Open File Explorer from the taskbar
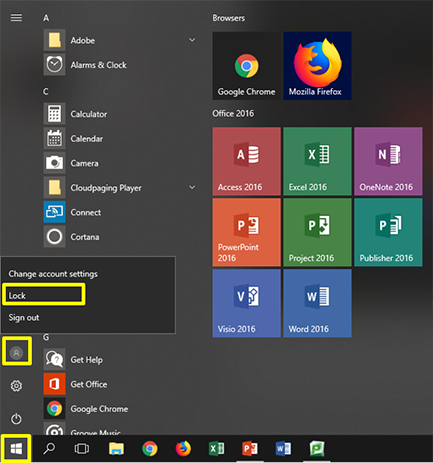Image resolution: width=433 pixels, height=463 pixels. (116, 449)
